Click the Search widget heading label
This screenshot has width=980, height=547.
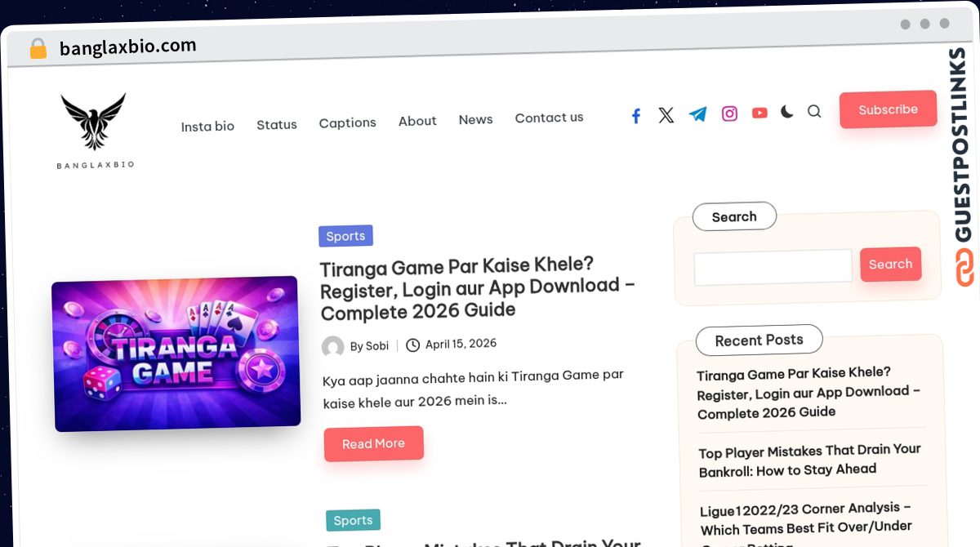734,216
